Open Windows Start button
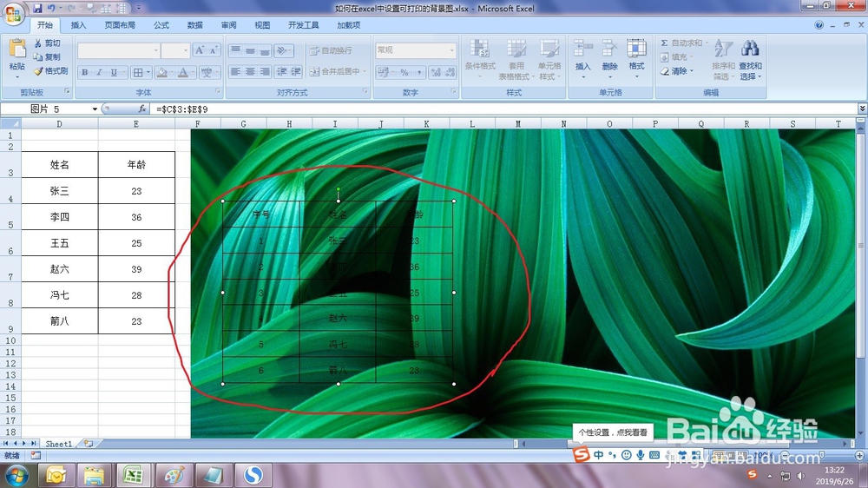Screen dimensions: 868x488 coord(16,475)
